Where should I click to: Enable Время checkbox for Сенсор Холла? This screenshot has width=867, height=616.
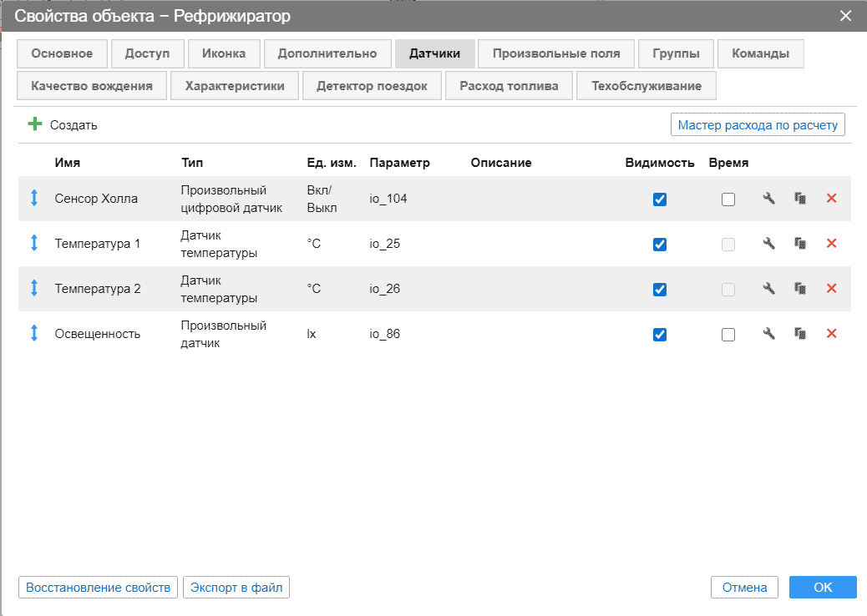728,199
